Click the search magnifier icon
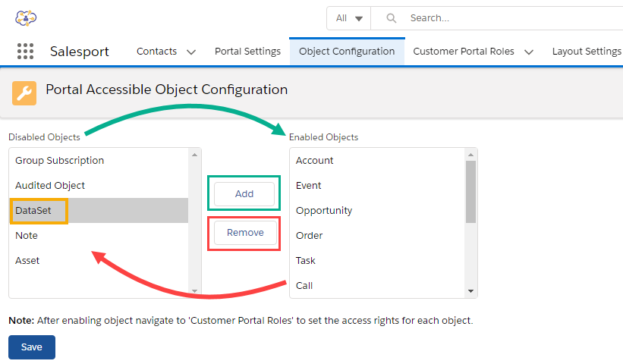 click(x=391, y=17)
